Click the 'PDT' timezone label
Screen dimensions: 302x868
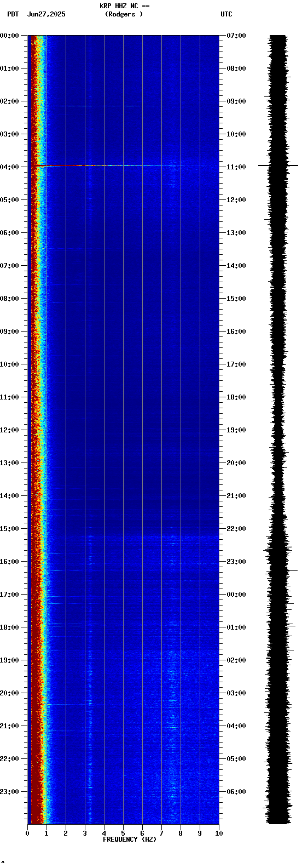tap(13, 14)
